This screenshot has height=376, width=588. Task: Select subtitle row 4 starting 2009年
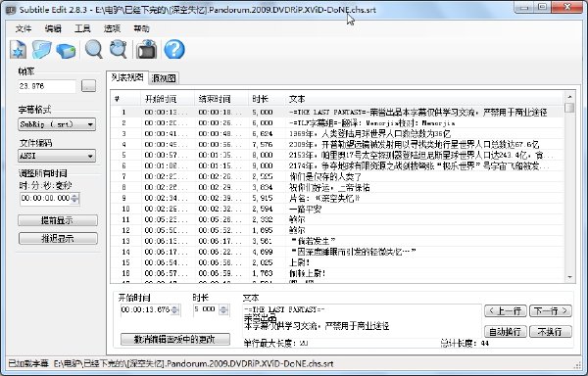[337, 144]
